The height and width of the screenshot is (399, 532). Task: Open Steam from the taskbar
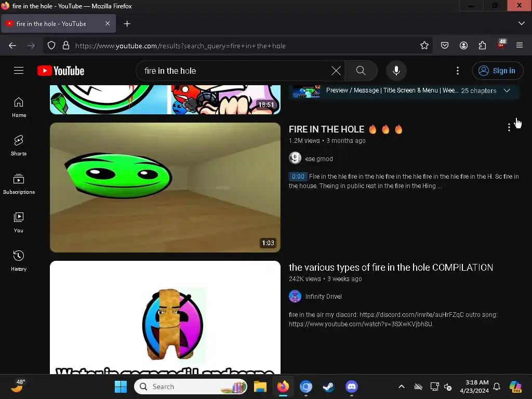(328, 387)
